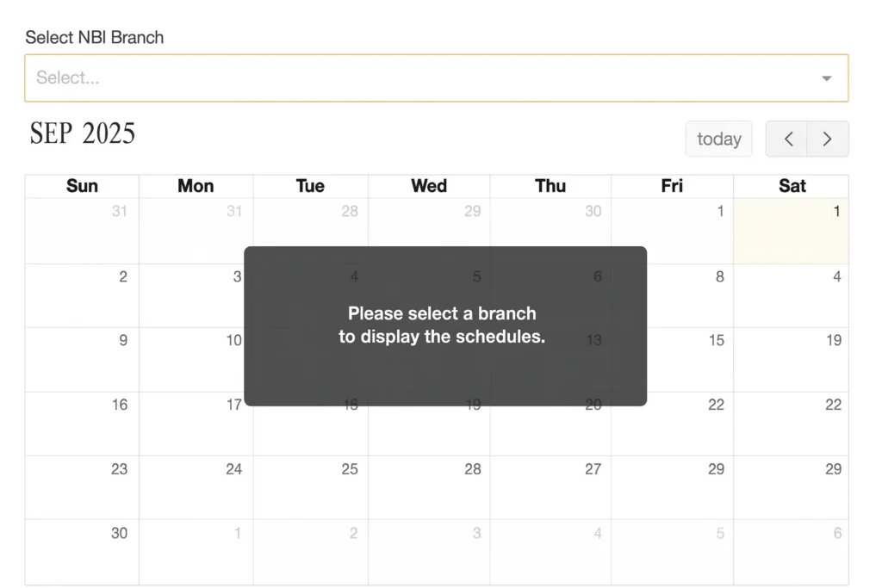Choose the Sunday cell numbered 9

[82, 359]
